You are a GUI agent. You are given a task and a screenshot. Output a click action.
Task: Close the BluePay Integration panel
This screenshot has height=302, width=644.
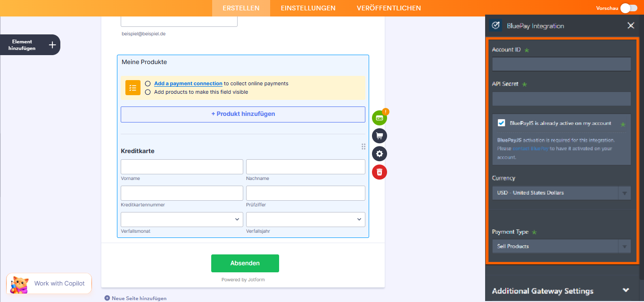coord(630,25)
